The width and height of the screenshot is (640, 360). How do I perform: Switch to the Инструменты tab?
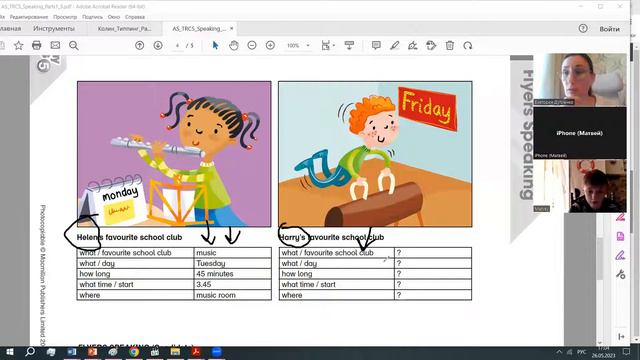point(54,29)
